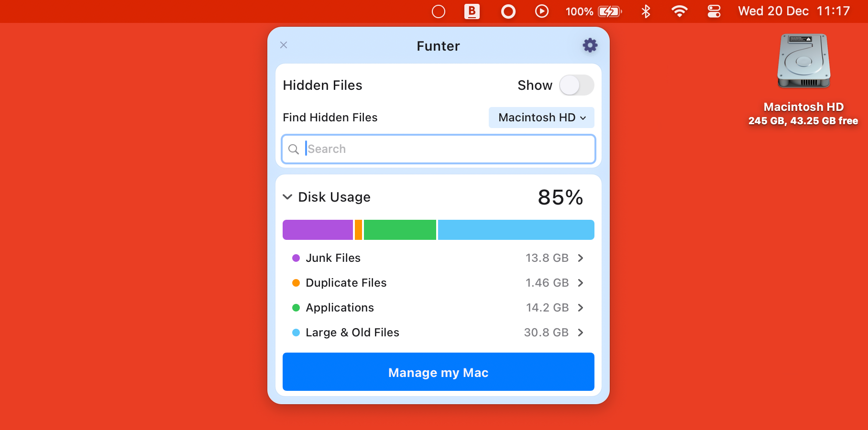Open Applications details chevron
Viewport: 868px width, 430px height.
pyautogui.click(x=581, y=308)
